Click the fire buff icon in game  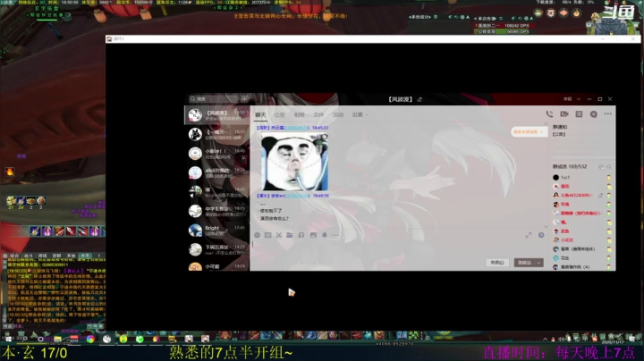tap(9, 172)
